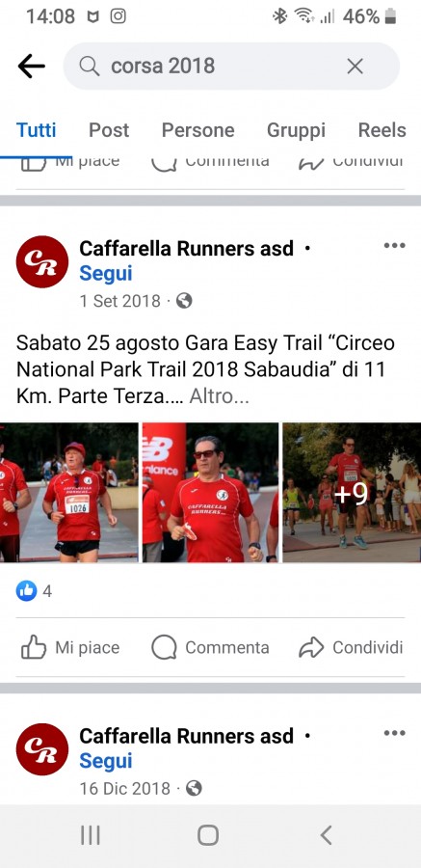Expand post text with Altro...

coord(219,396)
